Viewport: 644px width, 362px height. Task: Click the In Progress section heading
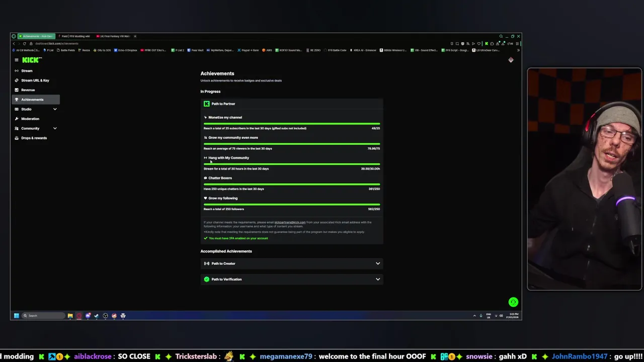point(210,92)
